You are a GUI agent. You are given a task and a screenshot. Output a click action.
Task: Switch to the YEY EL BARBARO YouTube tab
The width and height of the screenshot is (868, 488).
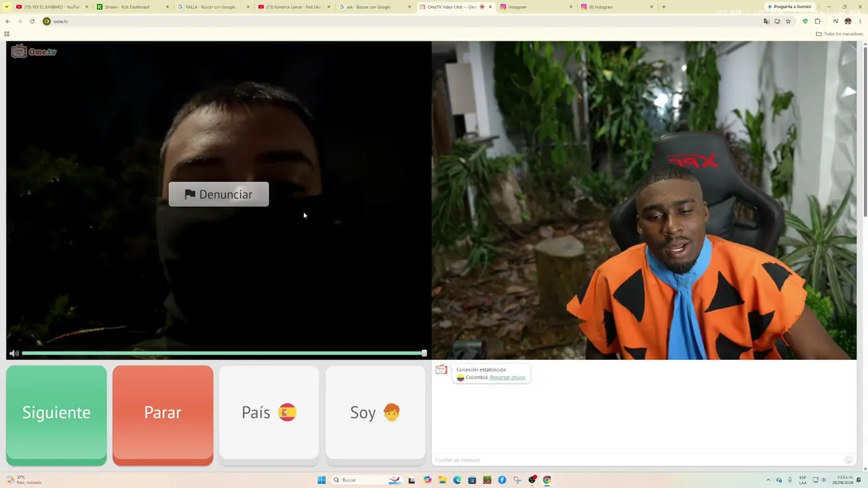[x=52, y=7]
